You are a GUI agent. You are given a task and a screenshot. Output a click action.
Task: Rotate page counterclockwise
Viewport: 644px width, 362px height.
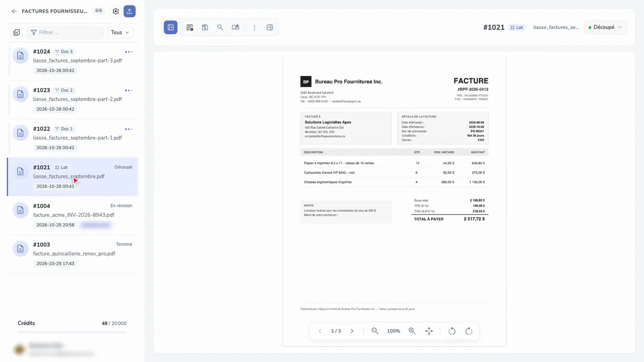(452, 331)
